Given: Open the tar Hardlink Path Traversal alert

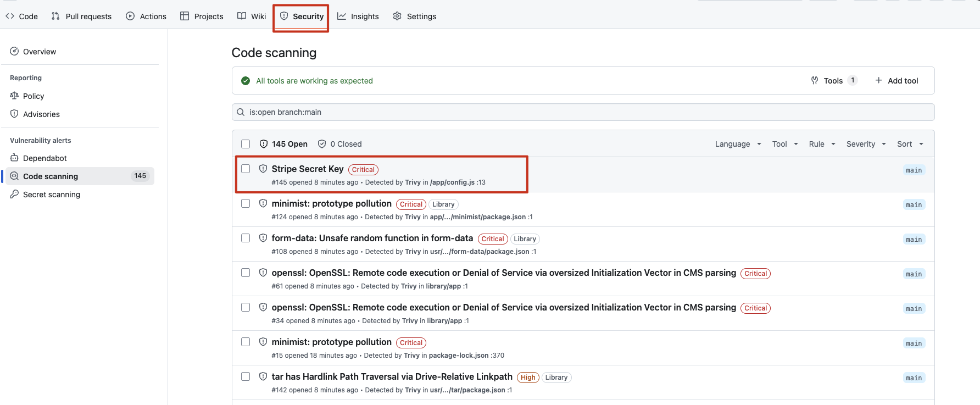Looking at the screenshot, I should (392, 377).
